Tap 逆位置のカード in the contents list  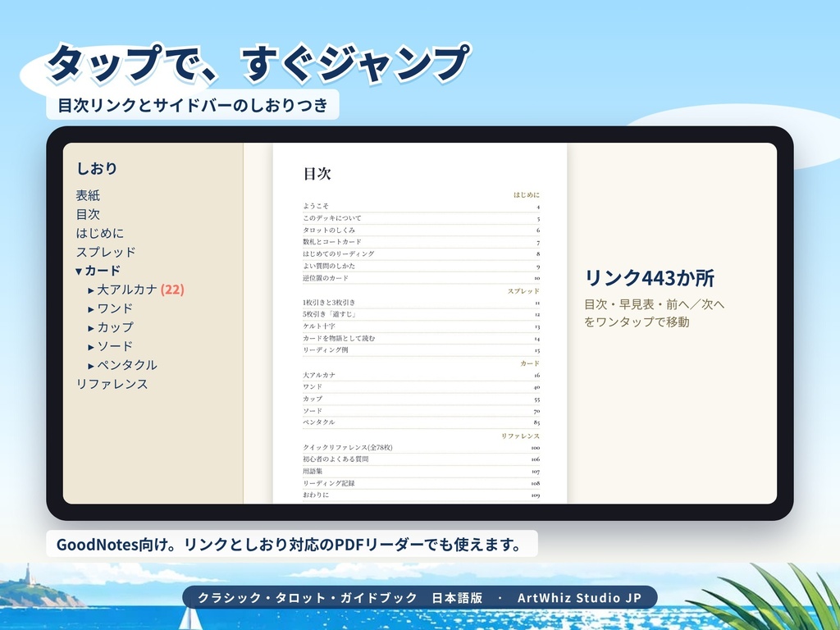pos(421,278)
